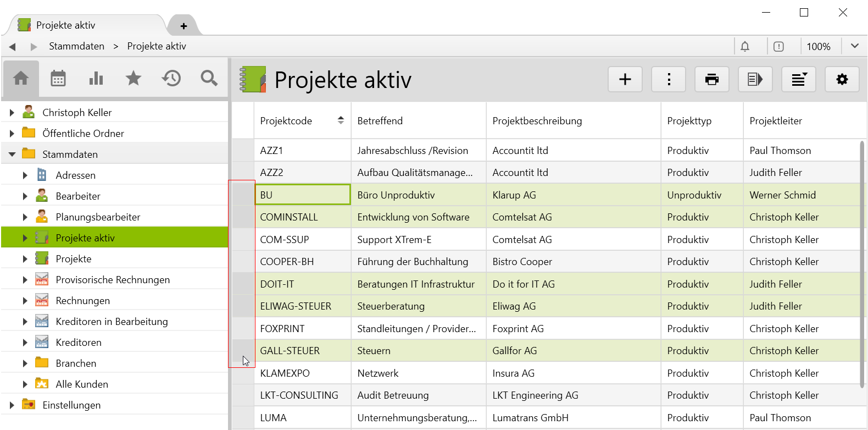Viewport: 868px width, 430px height.
Task: Show favorites with the star icon
Action: click(133, 79)
